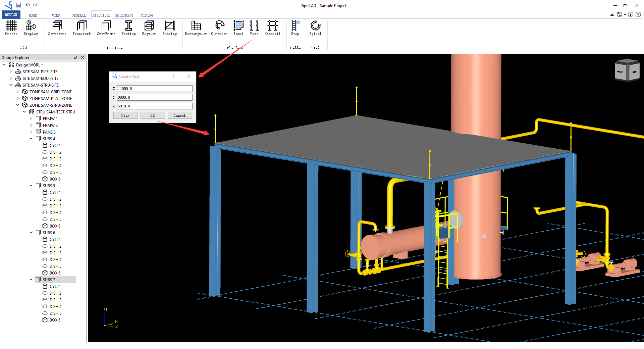Click inside the Z coordinate input field
Screen dimensions: 644x349
tap(154, 106)
